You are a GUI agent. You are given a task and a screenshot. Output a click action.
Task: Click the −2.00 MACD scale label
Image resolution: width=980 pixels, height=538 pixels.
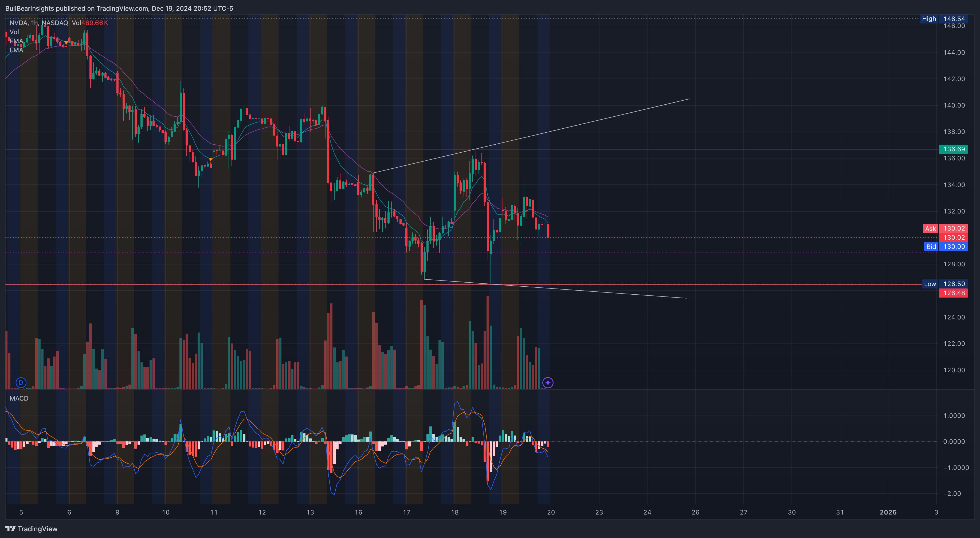point(952,494)
